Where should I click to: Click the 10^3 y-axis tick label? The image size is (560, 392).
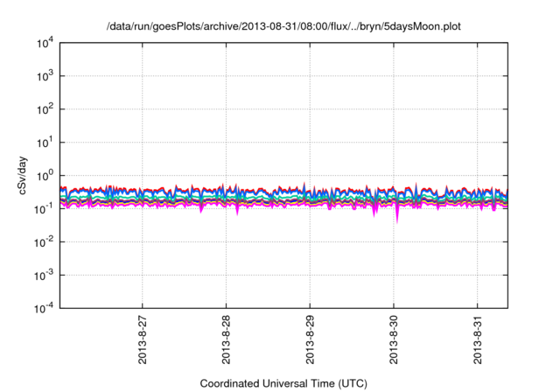[x=45, y=77]
